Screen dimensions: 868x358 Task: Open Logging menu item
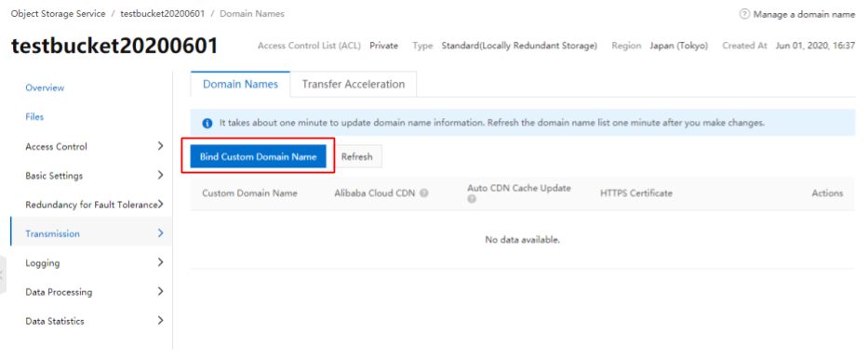43,263
